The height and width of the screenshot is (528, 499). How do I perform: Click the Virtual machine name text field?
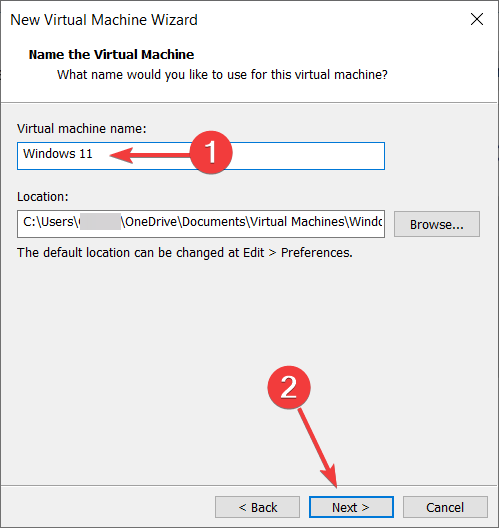click(201, 156)
